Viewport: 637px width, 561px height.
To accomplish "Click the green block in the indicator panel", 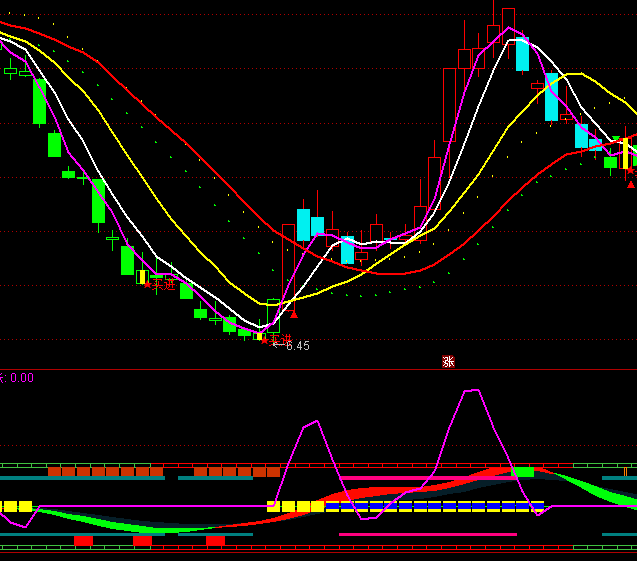I will click(523, 471).
